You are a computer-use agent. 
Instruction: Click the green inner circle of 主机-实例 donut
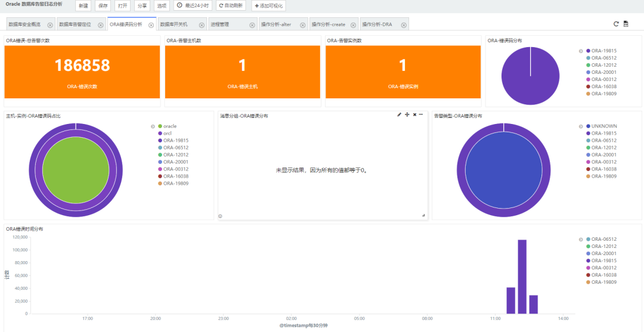(76, 170)
